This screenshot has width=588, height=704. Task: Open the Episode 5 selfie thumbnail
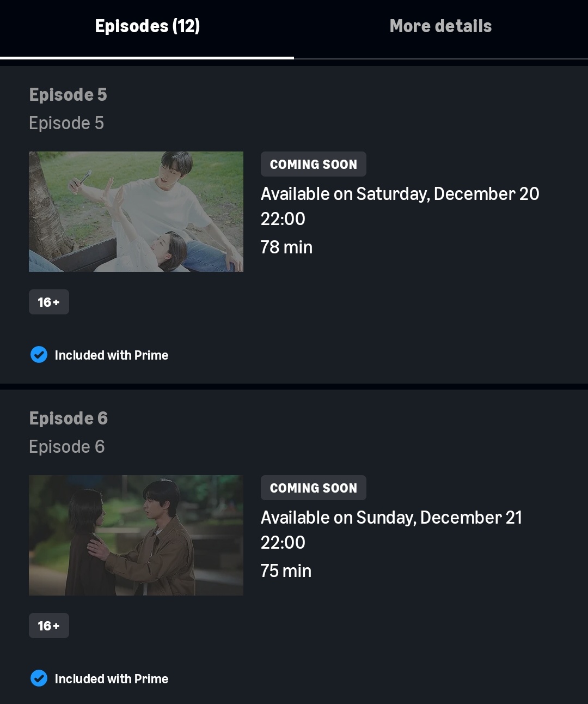click(x=136, y=211)
